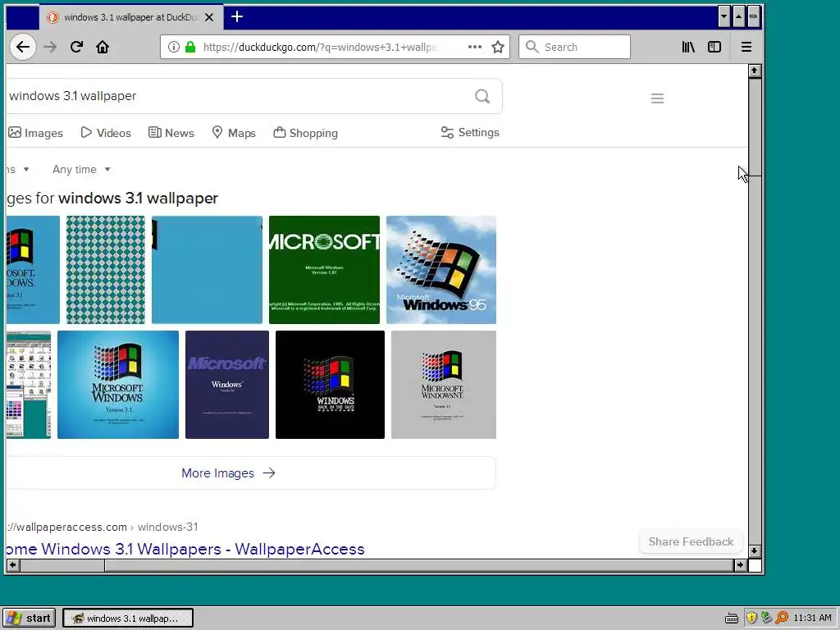Switch to Shopping results tab
This screenshot has width=840, height=630.
305,133
